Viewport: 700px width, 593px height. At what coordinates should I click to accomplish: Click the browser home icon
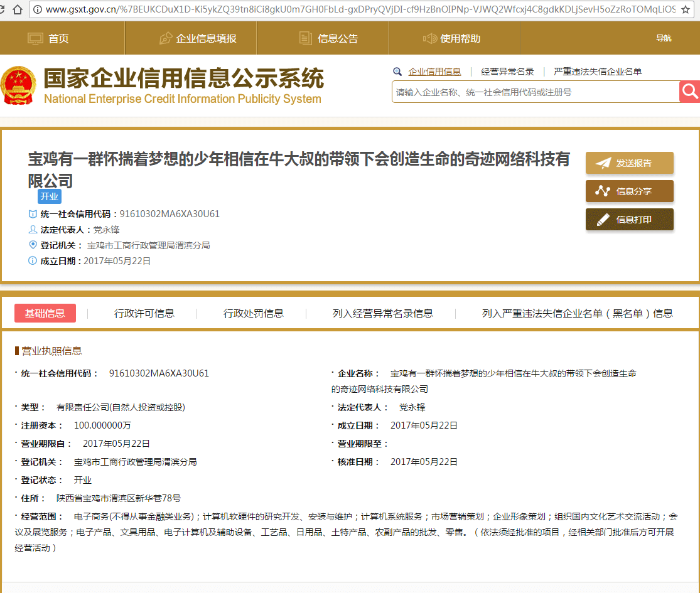[x=18, y=9]
